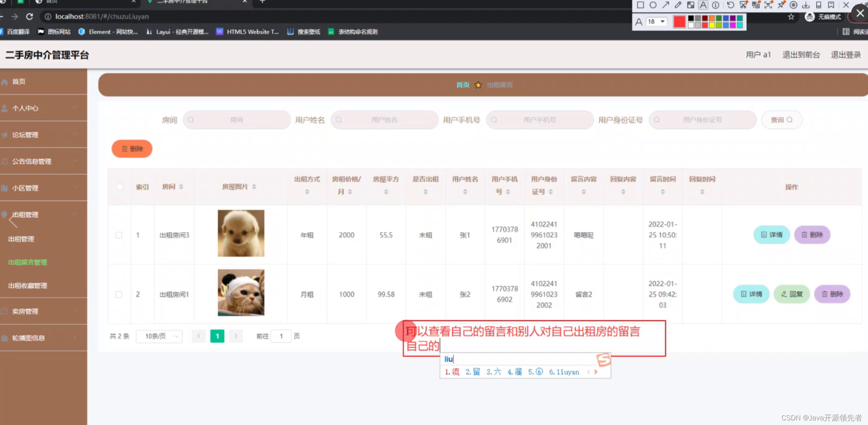
Task: Click the mosaic blur tool
Action: click(690, 5)
